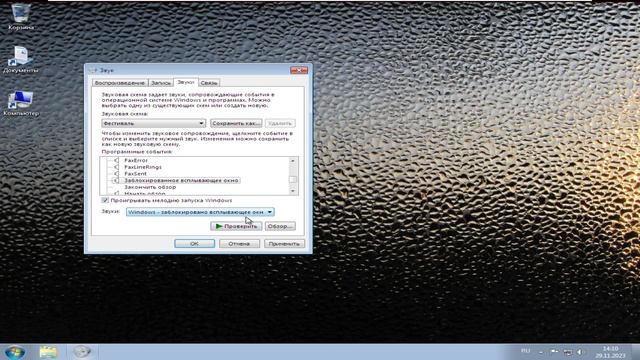Switch to the Связь tab
The height and width of the screenshot is (360, 640).
pos(209,83)
